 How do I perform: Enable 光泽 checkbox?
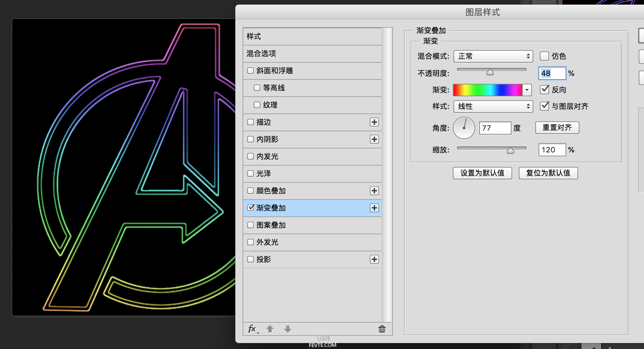tap(250, 174)
